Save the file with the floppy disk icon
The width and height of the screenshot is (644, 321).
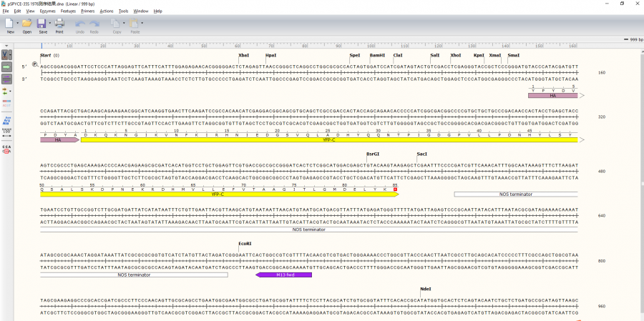tap(42, 24)
